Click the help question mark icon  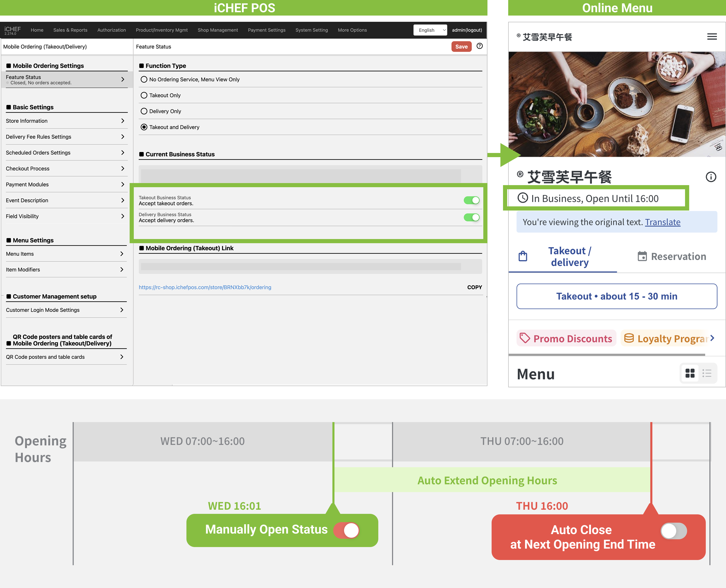tap(479, 46)
